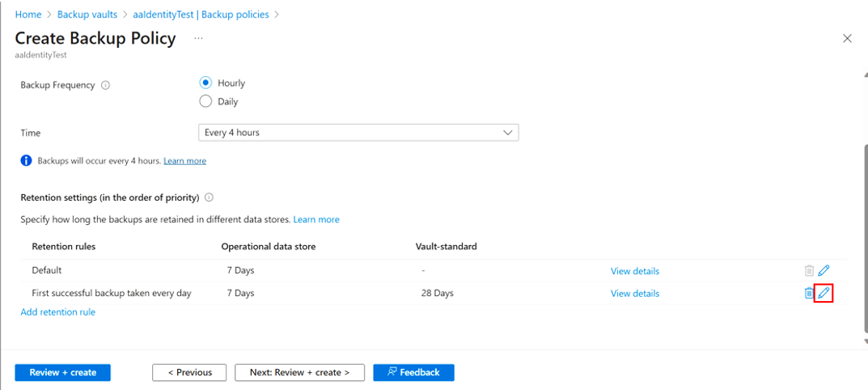View details of the Default rule
The image size is (868, 390).
pyautogui.click(x=635, y=271)
